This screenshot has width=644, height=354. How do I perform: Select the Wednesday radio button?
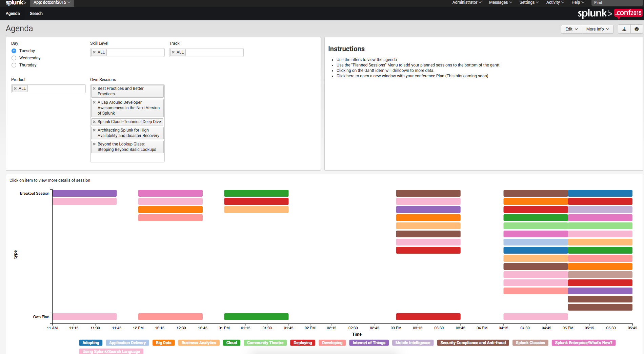pyautogui.click(x=14, y=58)
